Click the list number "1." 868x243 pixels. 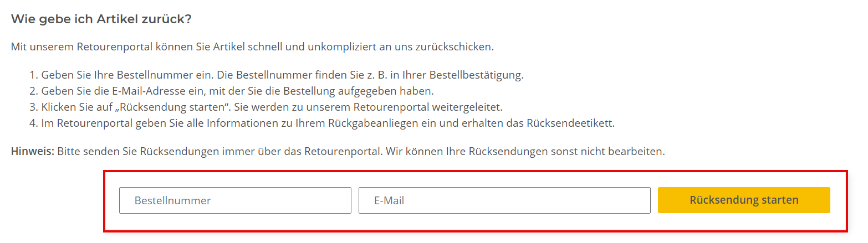[x=34, y=75]
